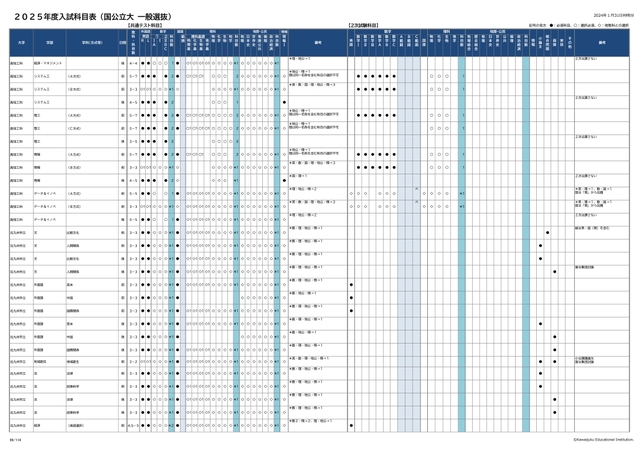Click the Kawaijuku Educational Institution copyright text
Viewport: 644px width, 455px height.
603,439
